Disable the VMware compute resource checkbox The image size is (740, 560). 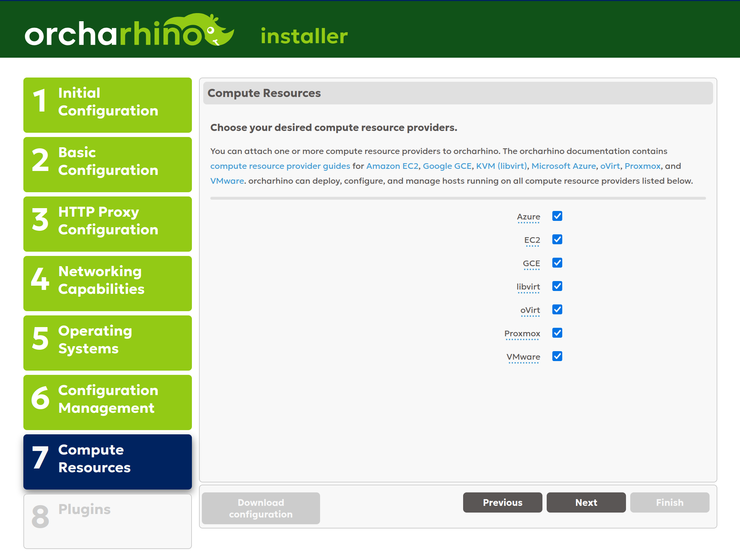[558, 356]
